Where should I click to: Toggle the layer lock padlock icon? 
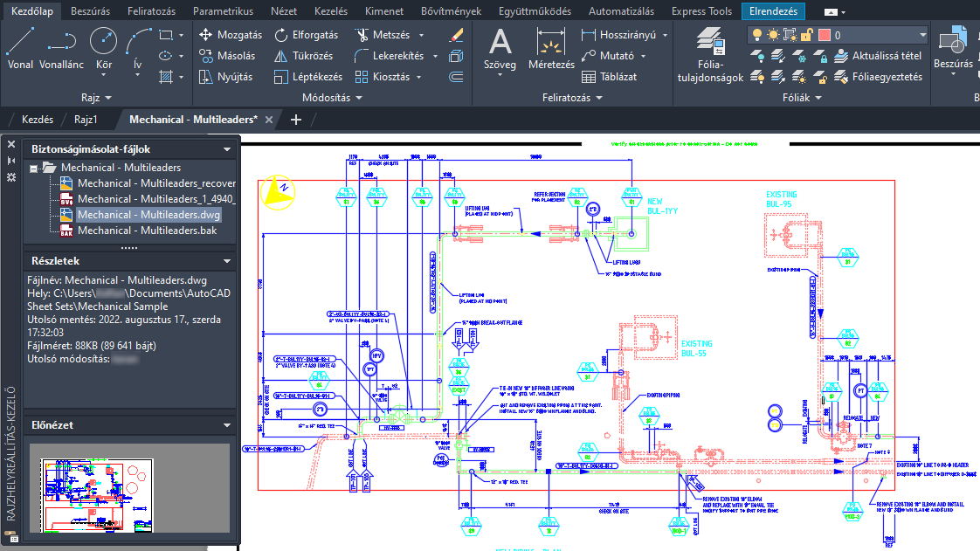click(807, 35)
